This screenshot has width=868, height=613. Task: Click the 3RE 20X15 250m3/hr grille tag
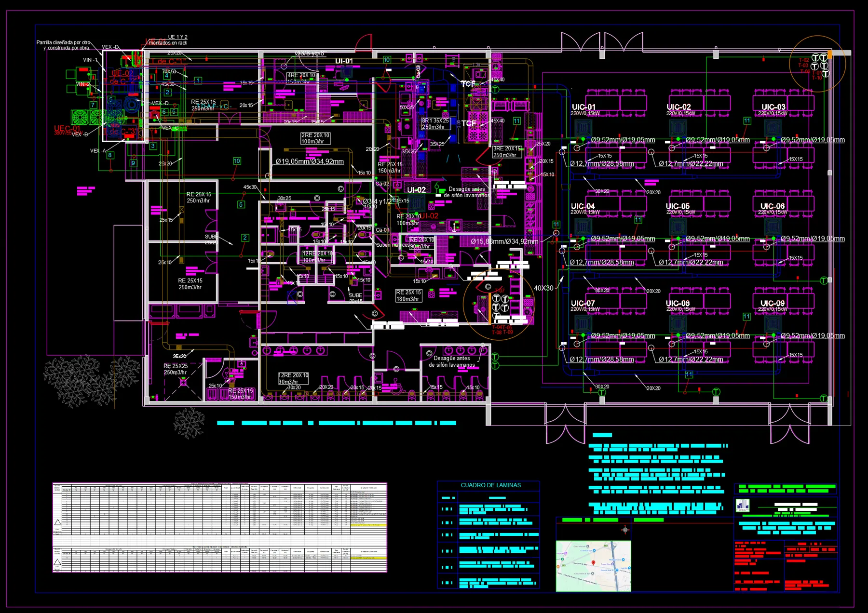pyautogui.click(x=507, y=152)
